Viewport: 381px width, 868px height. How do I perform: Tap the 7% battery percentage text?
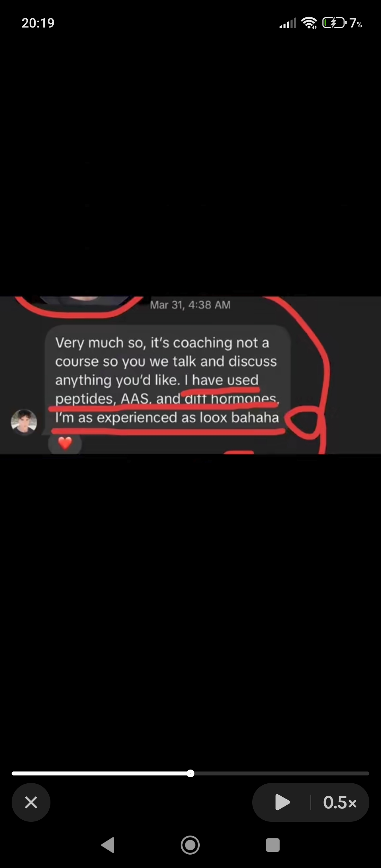(x=356, y=23)
